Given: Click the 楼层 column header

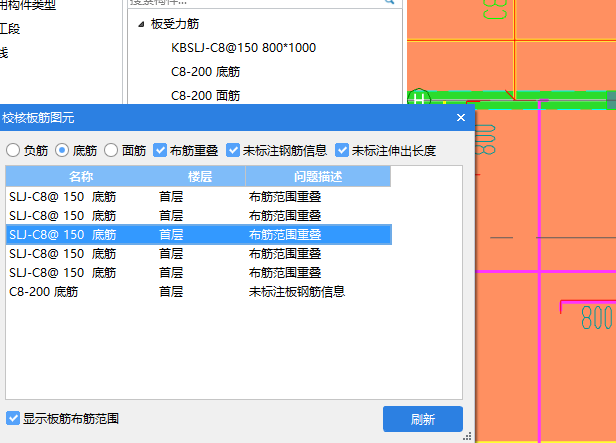Looking at the screenshot, I should coord(200,176).
